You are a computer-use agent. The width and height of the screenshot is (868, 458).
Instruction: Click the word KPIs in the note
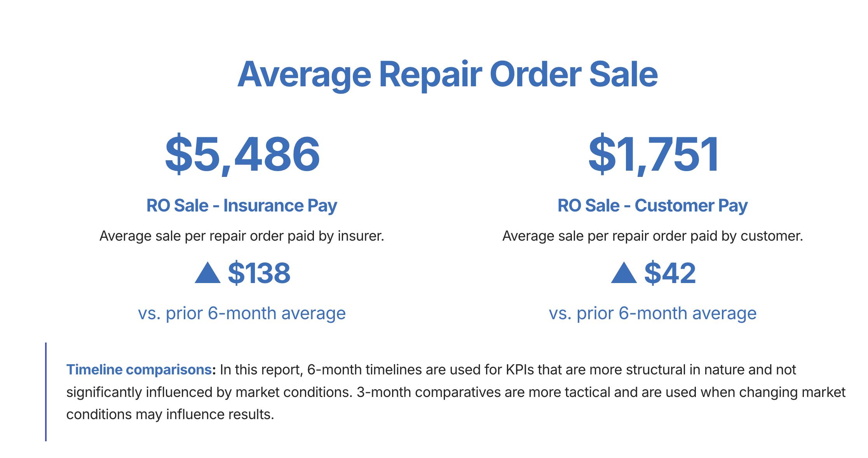519,369
